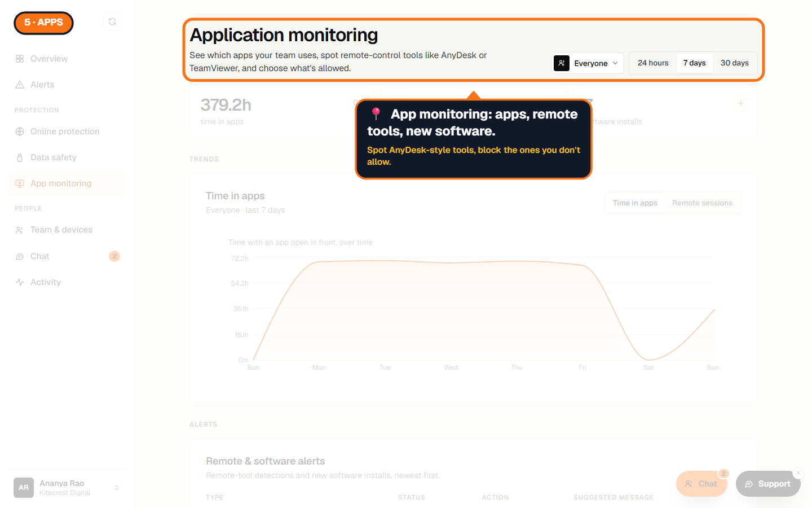Select the 24 hours time range

[653, 63]
